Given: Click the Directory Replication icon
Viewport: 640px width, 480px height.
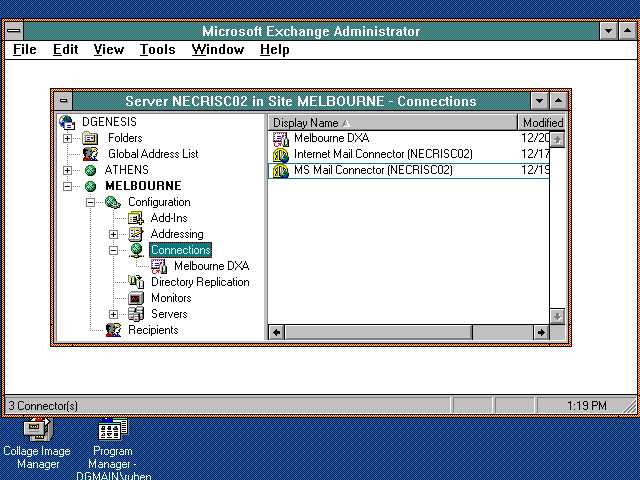Looking at the screenshot, I should coord(136,282).
